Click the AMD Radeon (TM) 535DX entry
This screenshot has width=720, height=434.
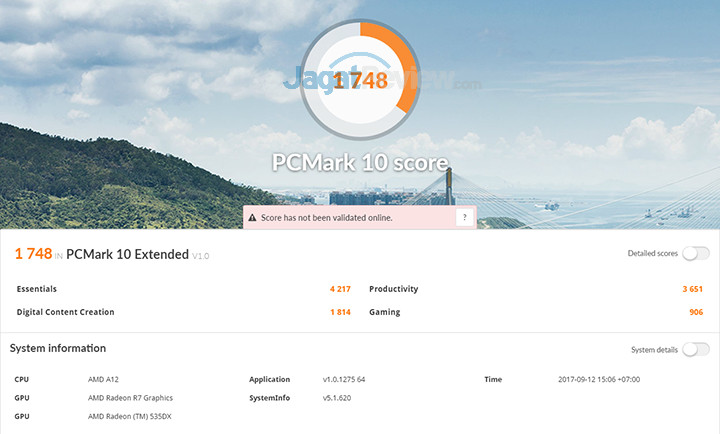(130, 416)
